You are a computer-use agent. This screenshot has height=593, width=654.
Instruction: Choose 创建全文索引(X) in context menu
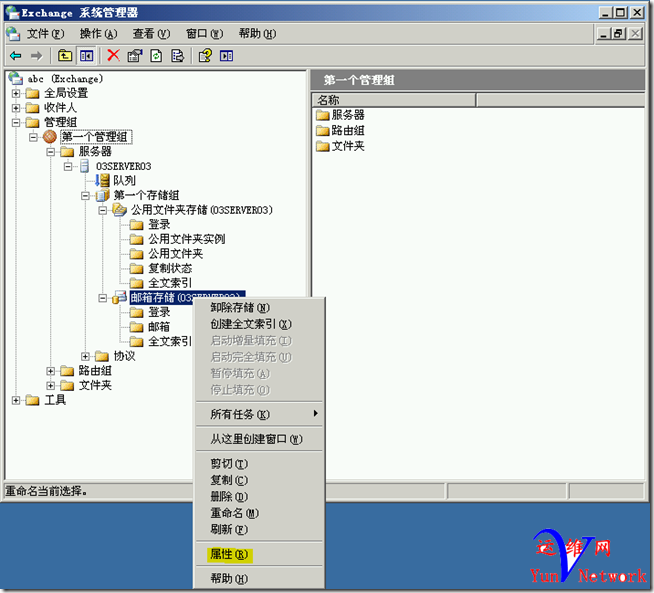click(x=259, y=324)
